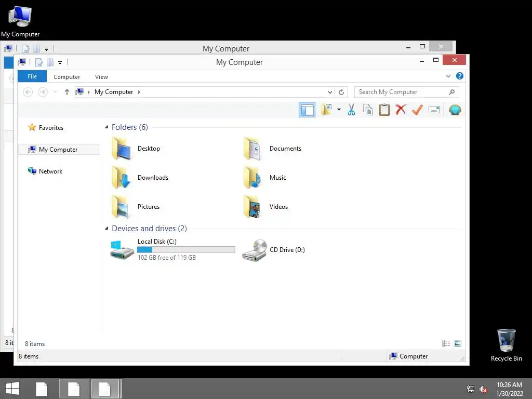This screenshot has width=532, height=399.
Task: Select CD Drive (D:)
Action: (x=273, y=250)
